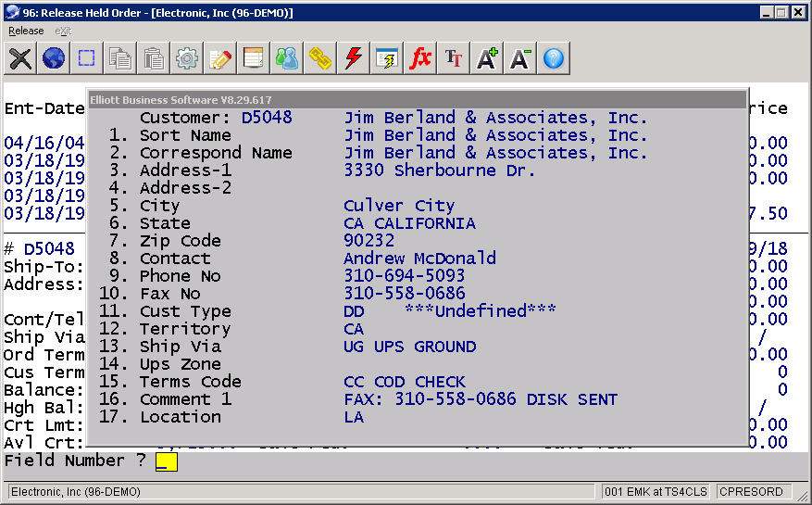This screenshot has height=505, width=812.
Task: Click the Territory field label
Action: 185,329
